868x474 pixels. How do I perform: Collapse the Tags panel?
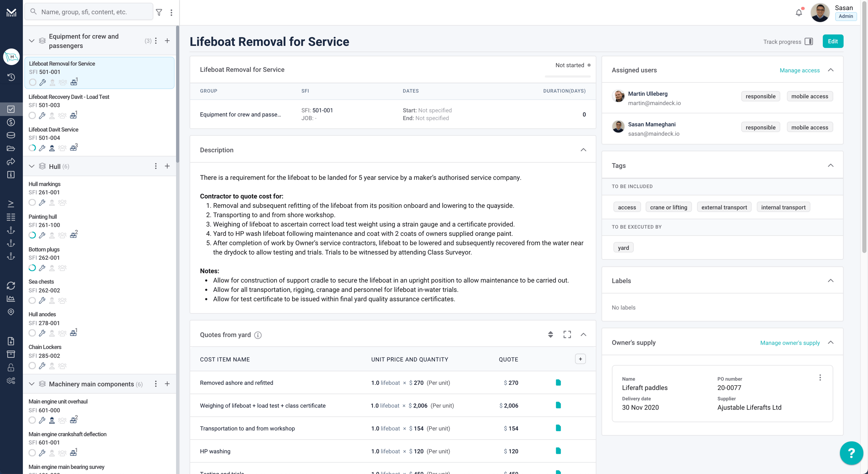[x=831, y=165]
